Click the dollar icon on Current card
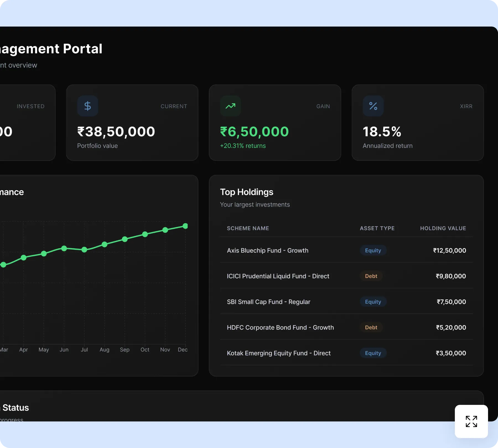Viewport: 498px width, 448px height. 87,106
